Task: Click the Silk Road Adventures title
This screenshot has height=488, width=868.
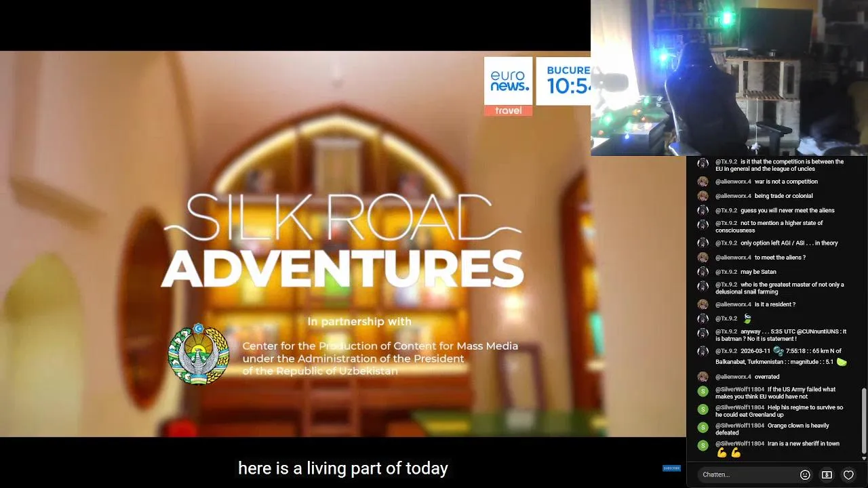Action: point(342,241)
